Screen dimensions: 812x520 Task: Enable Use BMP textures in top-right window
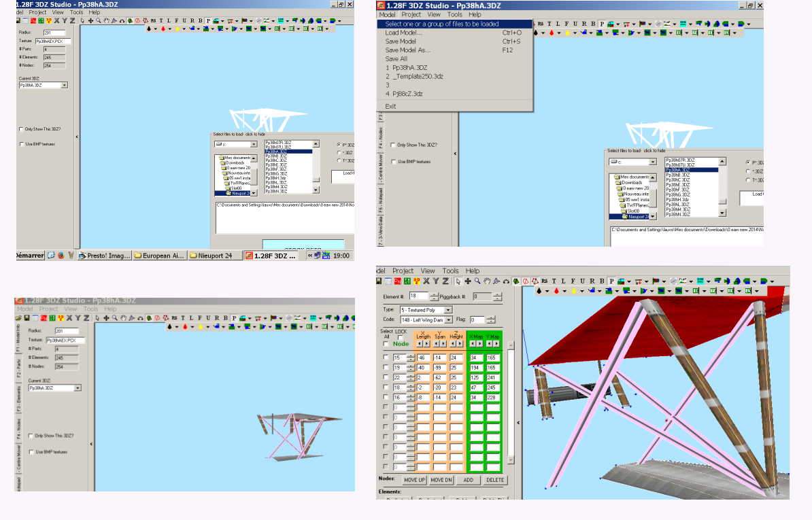tap(393, 161)
